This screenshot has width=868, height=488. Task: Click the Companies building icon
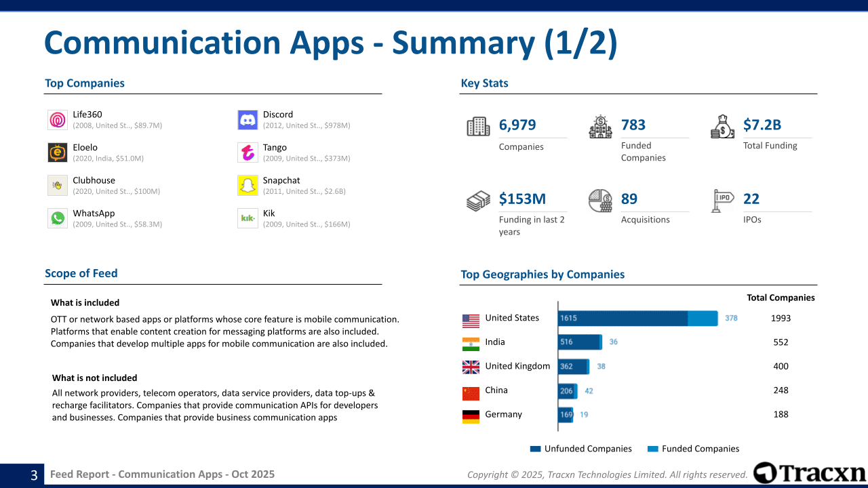478,127
